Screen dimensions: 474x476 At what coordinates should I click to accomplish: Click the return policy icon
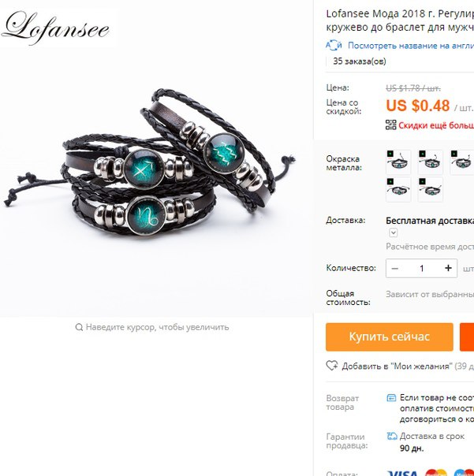[391, 398]
